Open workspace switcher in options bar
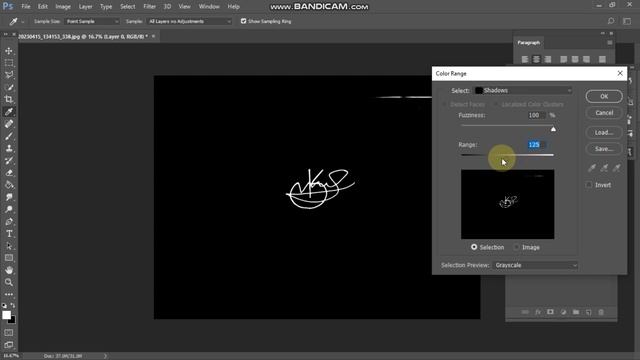Viewport: 640px width, 360px height. pos(627,21)
